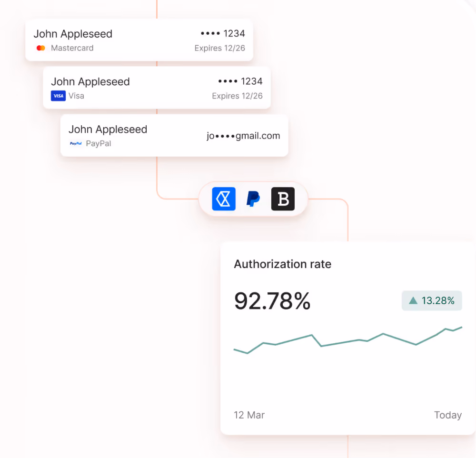
Task: Click Expires 12/26 on Visa card
Action: point(238,96)
